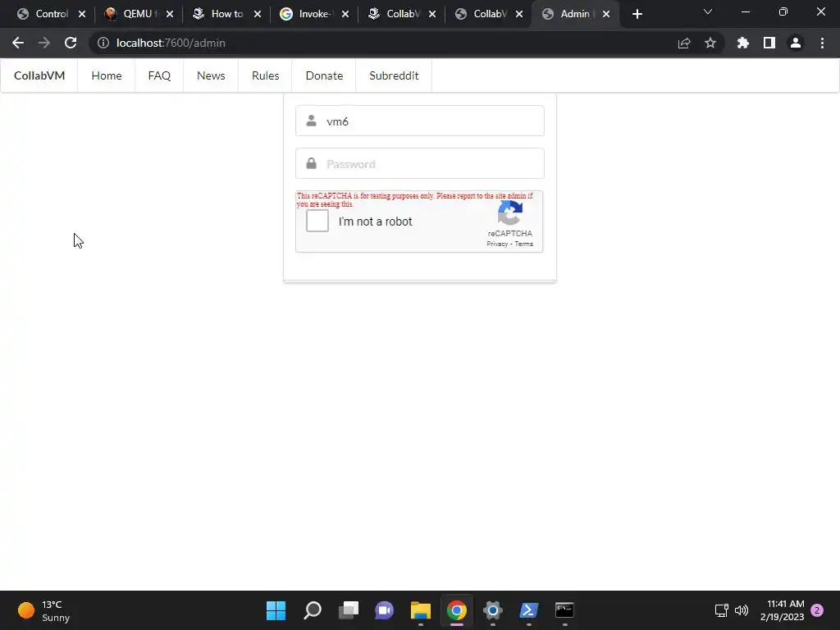Click the CollabVM brand link
The image size is (840, 630).
(x=39, y=75)
